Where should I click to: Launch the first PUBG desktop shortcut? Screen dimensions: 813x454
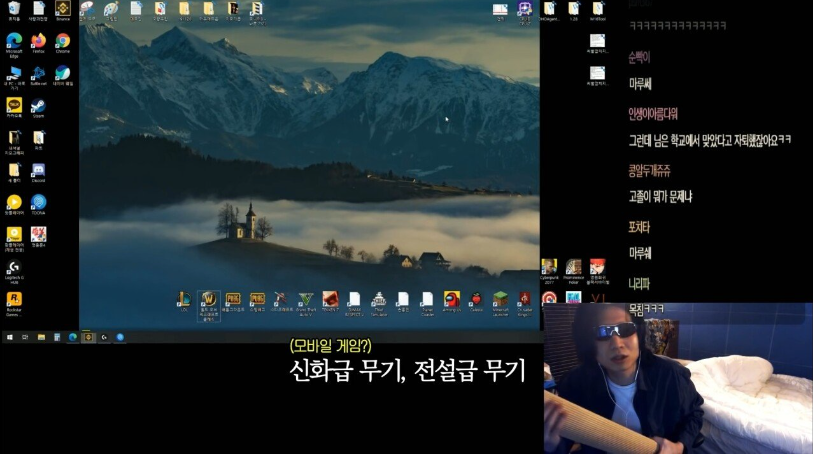pyautogui.click(x=233, y=301)
